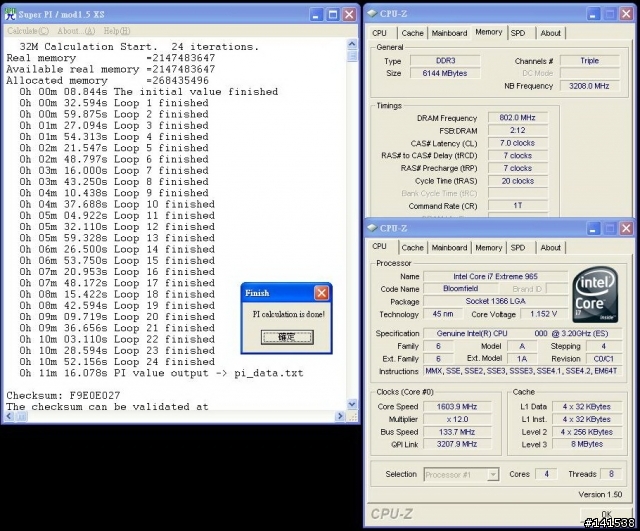The height and width of the screenshot is (531, 640).
Task: Click the CAS# Latency value 7.0 clocks
Action: click(518, 143)
